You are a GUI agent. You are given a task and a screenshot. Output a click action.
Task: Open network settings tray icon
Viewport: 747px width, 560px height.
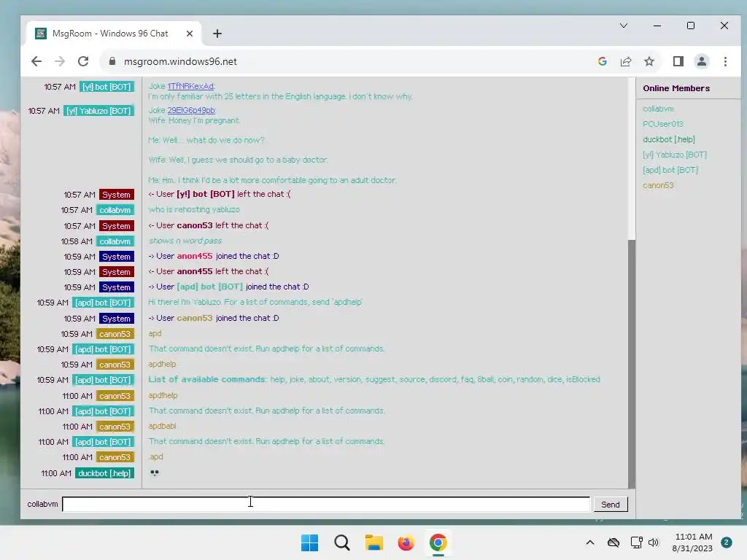636,542
